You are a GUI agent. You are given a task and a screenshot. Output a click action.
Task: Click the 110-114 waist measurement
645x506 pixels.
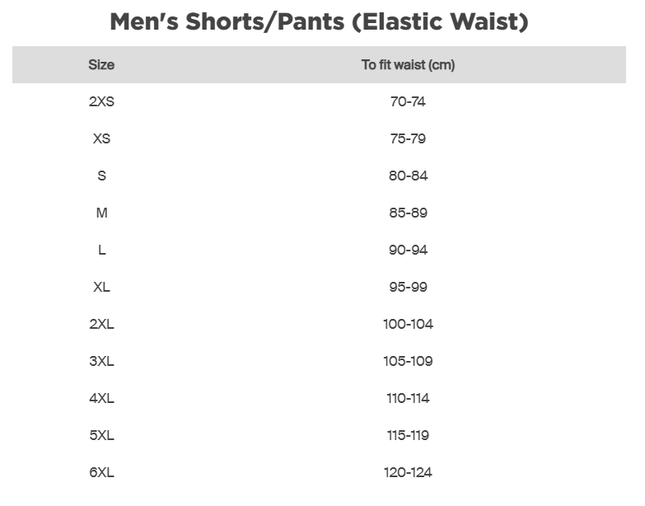point(408,398)
